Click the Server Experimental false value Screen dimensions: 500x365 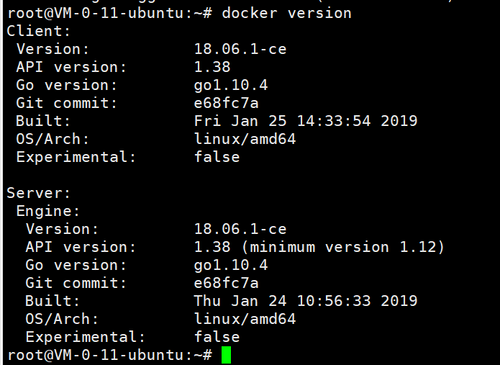[x=217, y=337]
